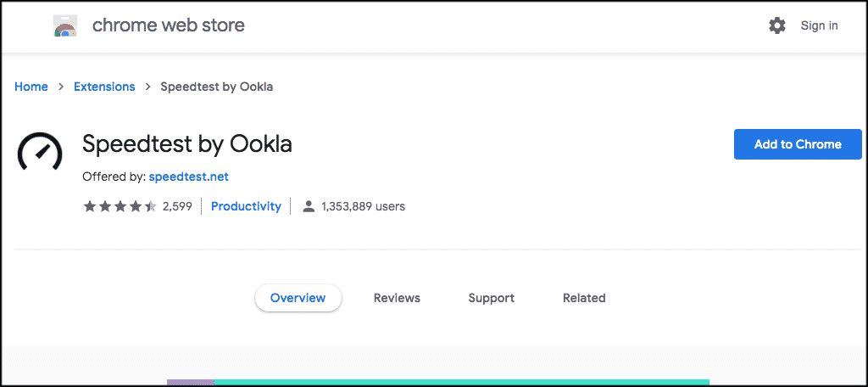The image size is (868, 387).
Task: Open the Productivity category link
Action: coord(247,207)
